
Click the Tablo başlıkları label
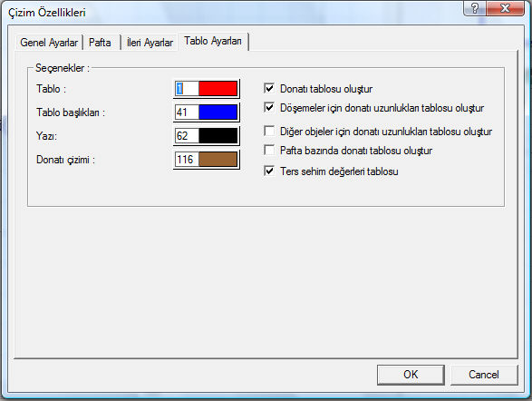coord(71,112)
